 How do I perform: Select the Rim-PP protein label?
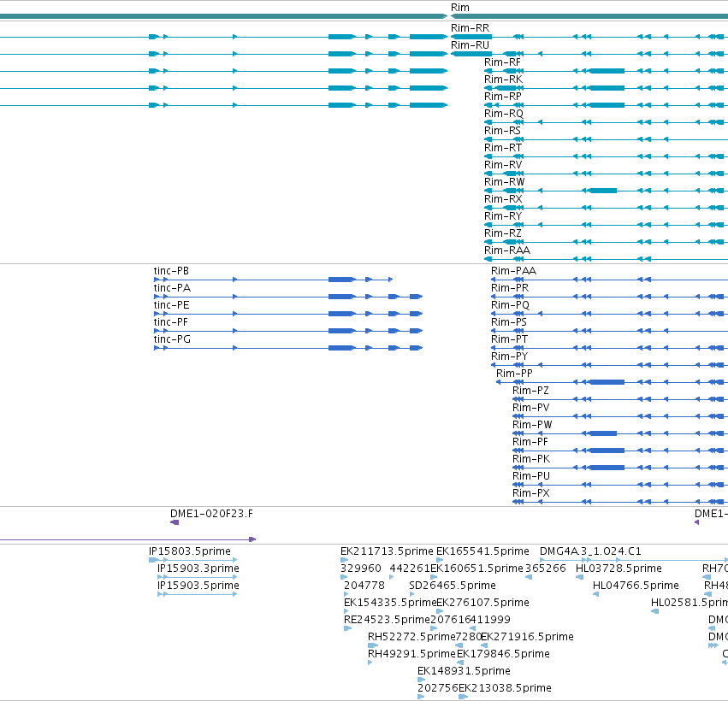pos(514,374)
